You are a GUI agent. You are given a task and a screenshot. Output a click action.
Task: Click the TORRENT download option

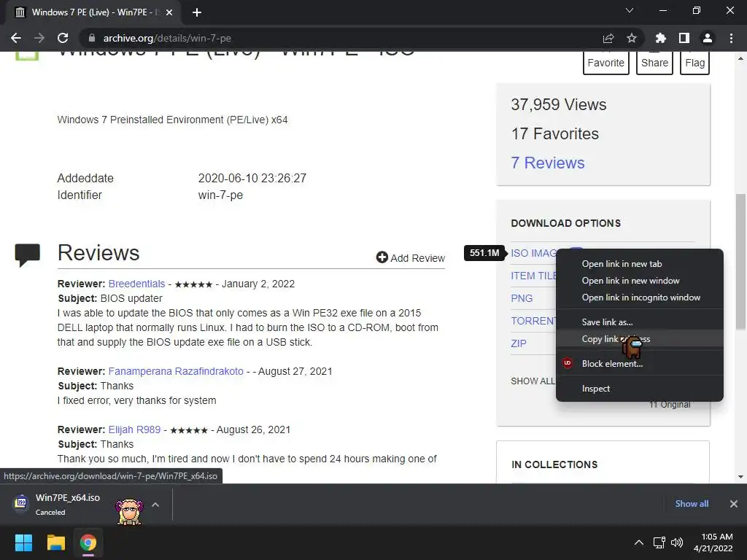tap(533, 321)
